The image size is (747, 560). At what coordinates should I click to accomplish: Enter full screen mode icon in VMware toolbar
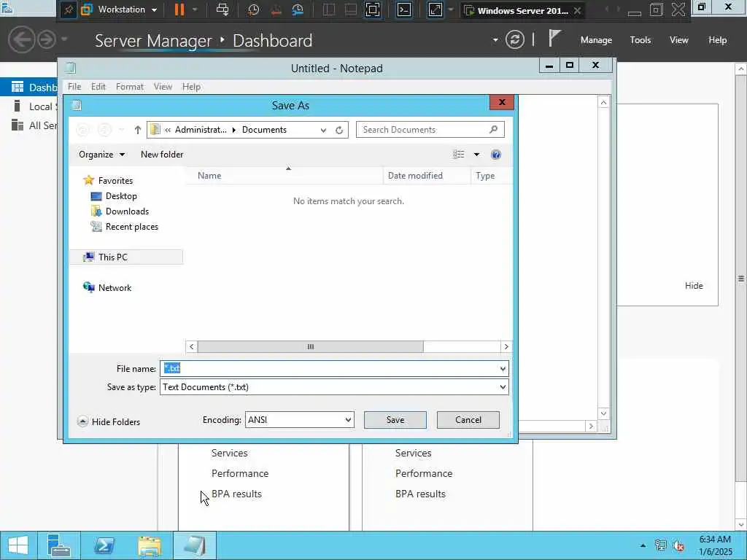[373, 9]
